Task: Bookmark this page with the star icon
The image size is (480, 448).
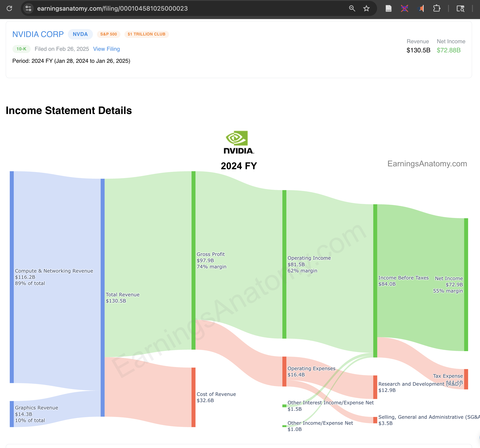Action: point(366,8)
